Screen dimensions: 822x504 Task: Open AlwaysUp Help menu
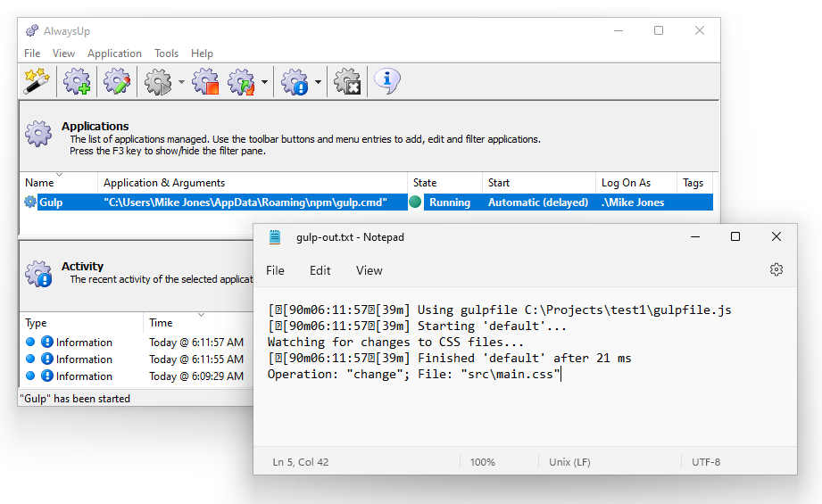coord(202,54)
